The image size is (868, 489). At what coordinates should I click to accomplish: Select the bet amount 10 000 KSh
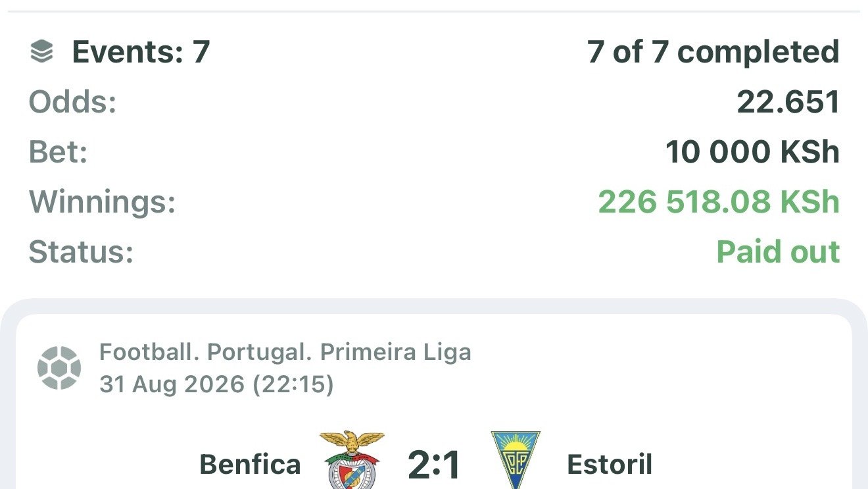click(753, 152)
